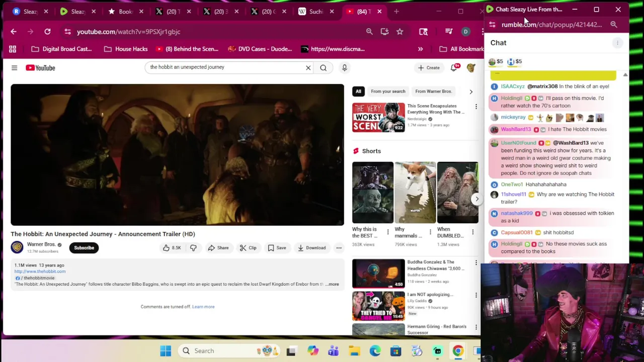Click 'Learn more' about comments
Image resolution: width=644 pixels, height=362 pixels.
pos(203,307)
